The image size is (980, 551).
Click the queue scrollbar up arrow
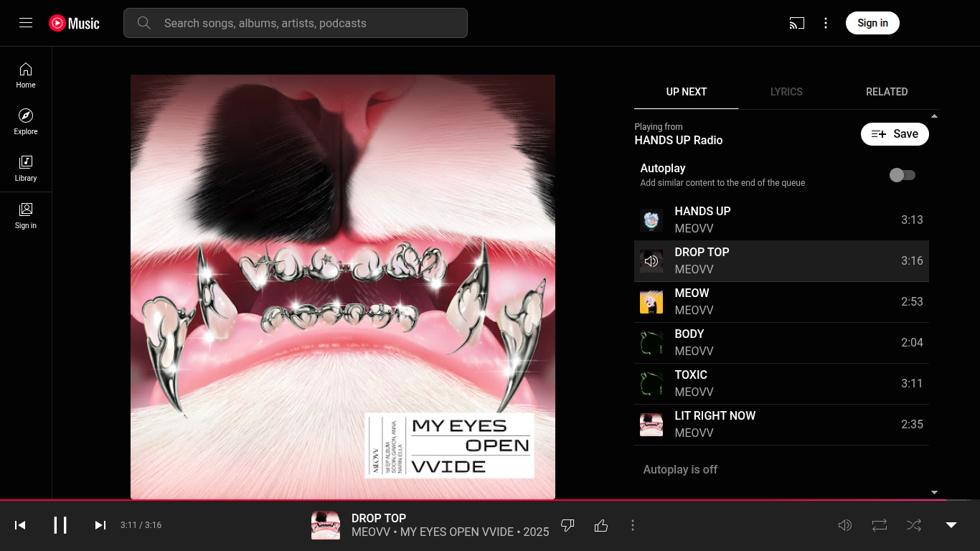click(x=934, y=116)
